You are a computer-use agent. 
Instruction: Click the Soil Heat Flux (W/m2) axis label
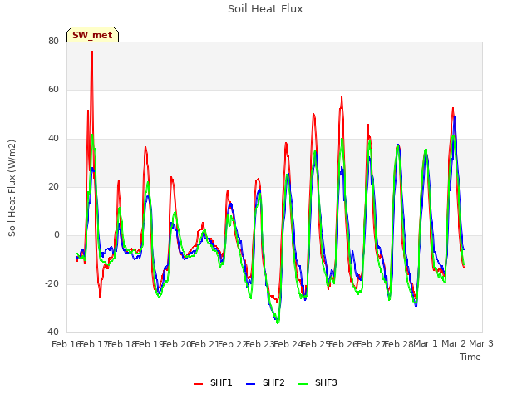tap(12, 188)
